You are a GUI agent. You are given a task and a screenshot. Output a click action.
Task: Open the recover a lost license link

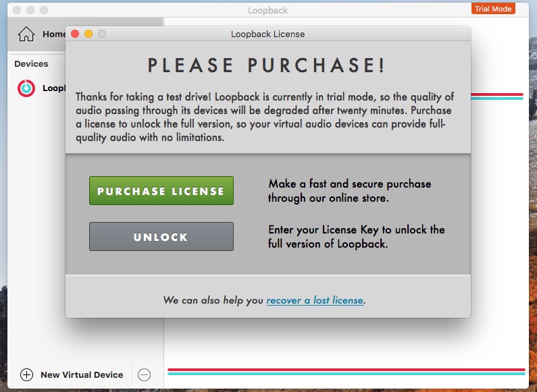click(x=315, y=300)
